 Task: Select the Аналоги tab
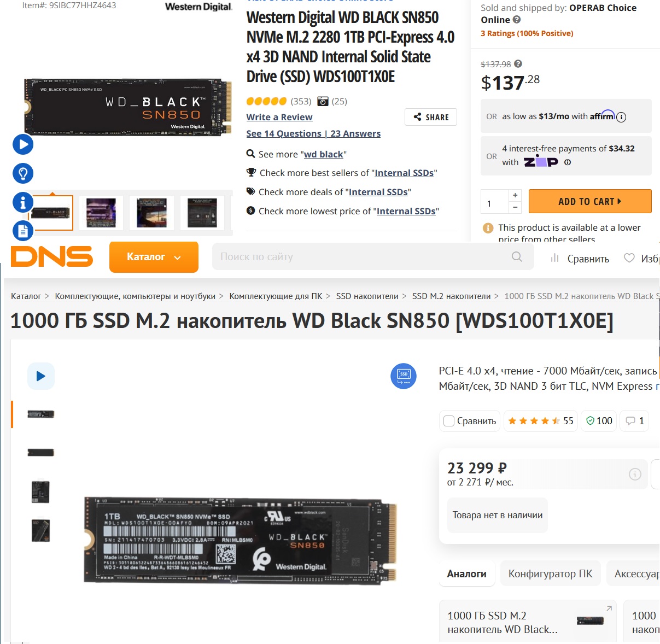tap(466, 573)
